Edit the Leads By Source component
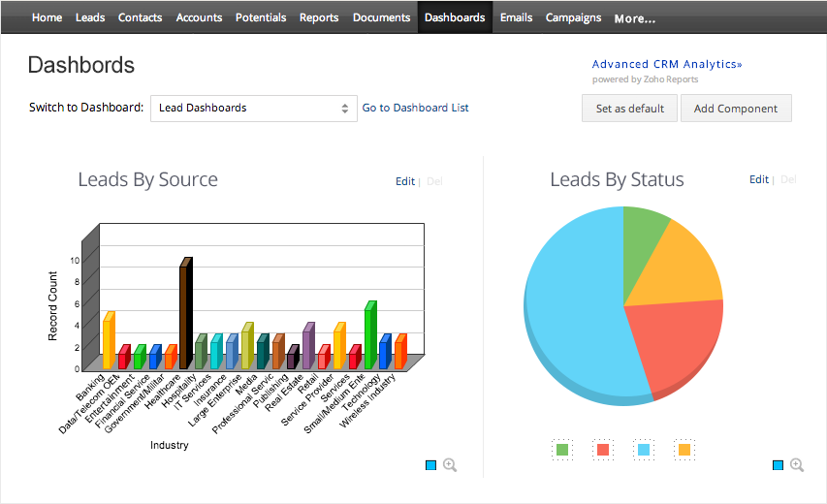Viewport: 827px width, 504px height. point(404,181)
